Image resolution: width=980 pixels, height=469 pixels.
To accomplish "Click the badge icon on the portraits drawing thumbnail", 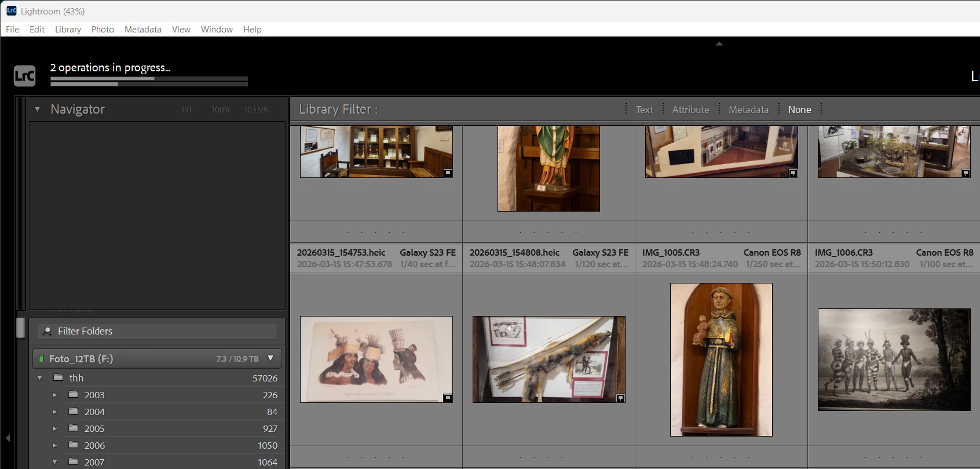I will pos(448,398).
